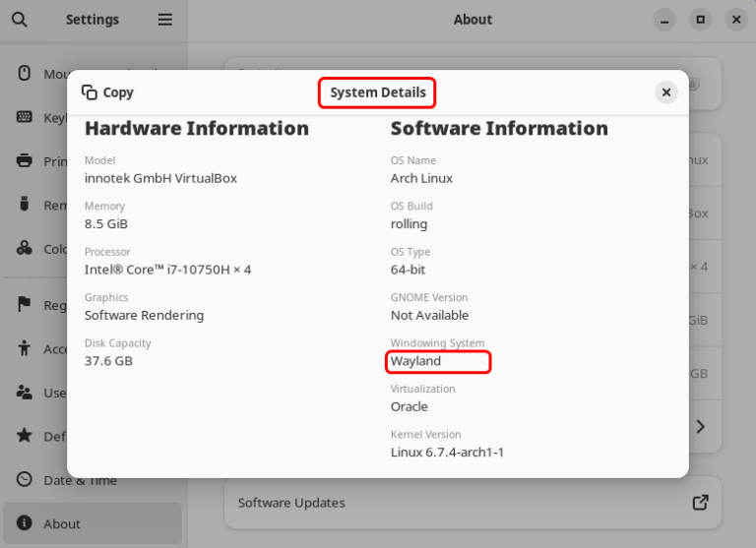Click the 'Wayland' windowing system value
Screen dimensions: 756x548
coord(415,361)
